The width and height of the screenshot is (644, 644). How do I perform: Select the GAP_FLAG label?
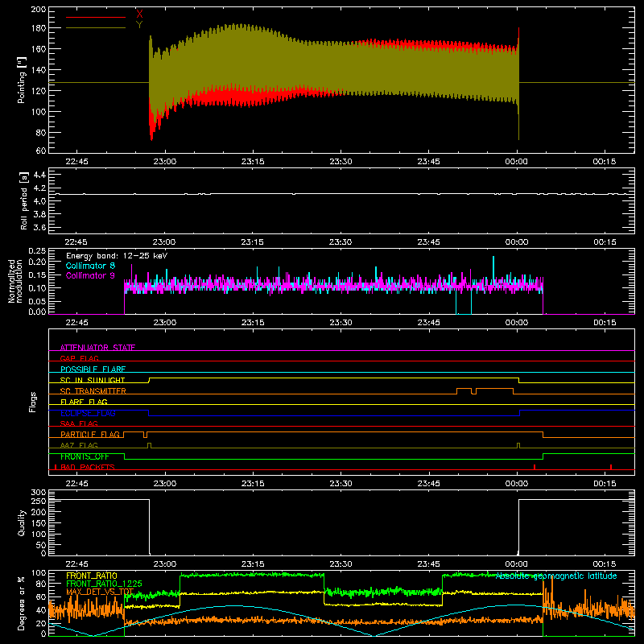pyautogui.click(x=79, y=358)
